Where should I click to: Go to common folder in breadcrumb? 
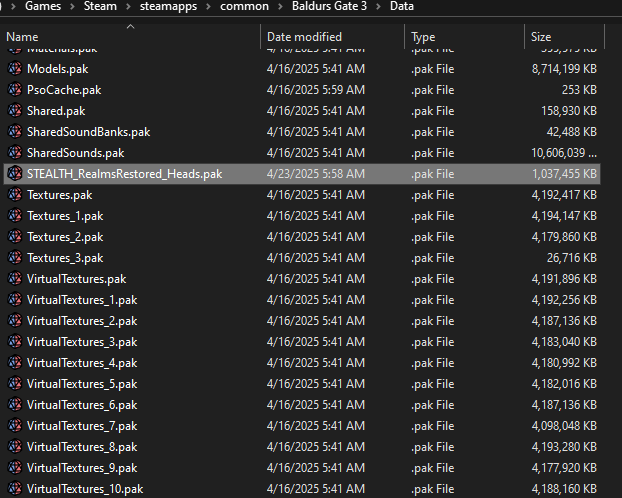coord(244,6)
